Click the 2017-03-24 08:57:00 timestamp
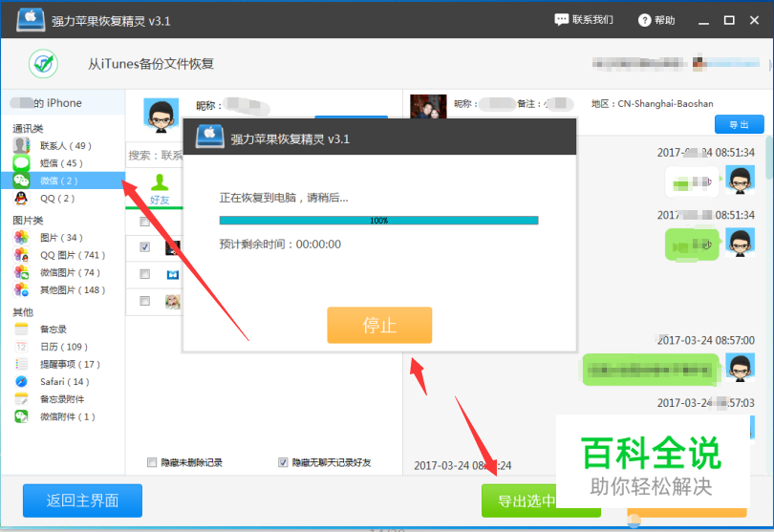 (x=705, y=341)
